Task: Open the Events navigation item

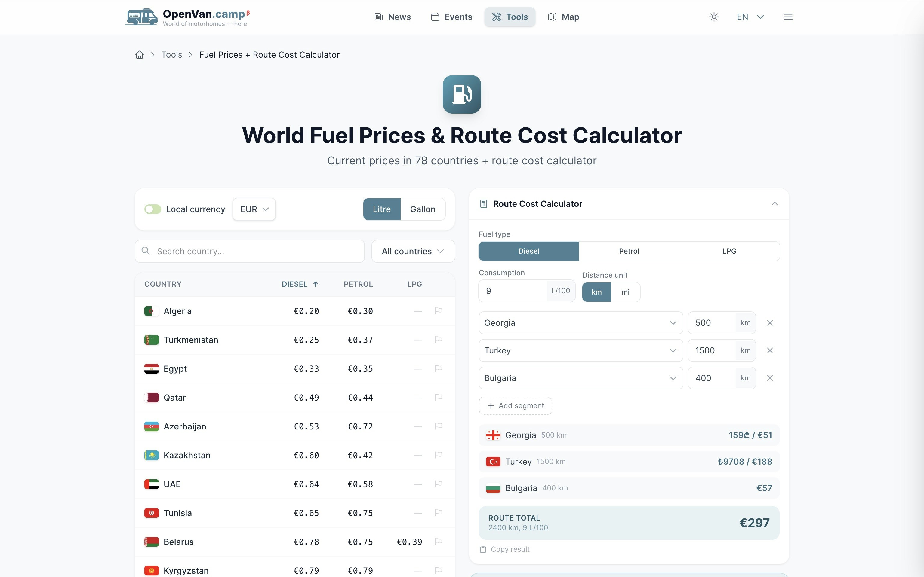Action: (452, 17)
